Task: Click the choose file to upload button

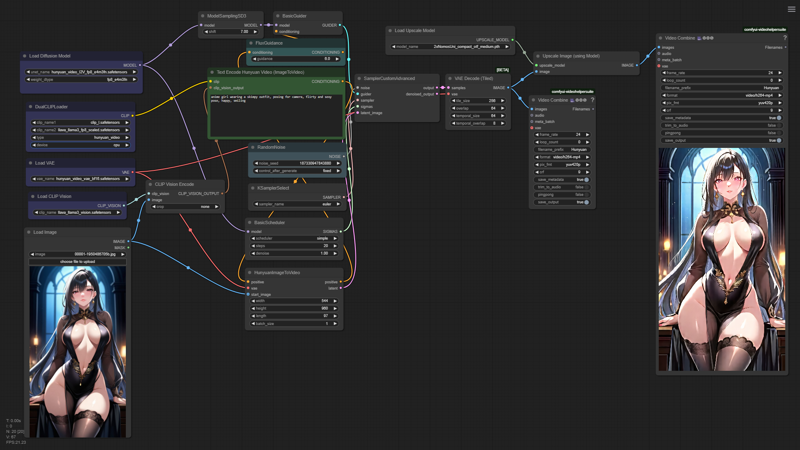Action: (78, 261)
